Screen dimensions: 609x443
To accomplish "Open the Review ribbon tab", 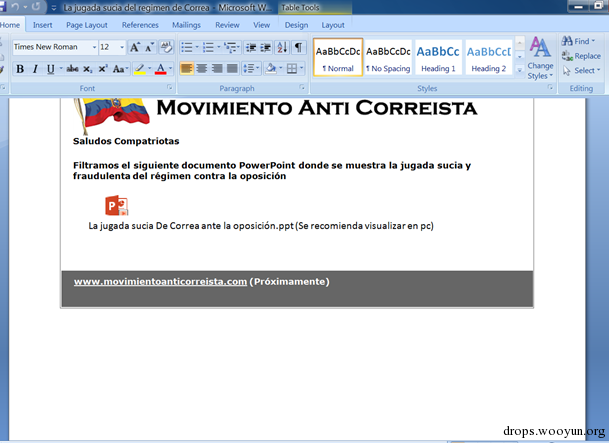I will pos(227,25).
